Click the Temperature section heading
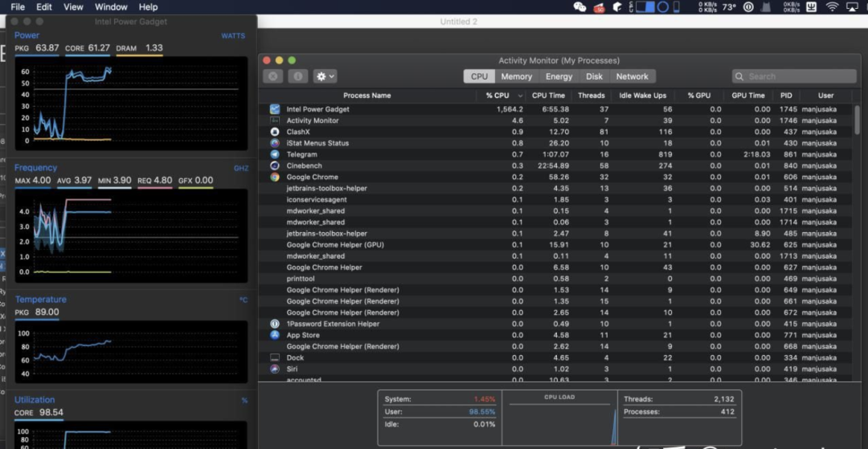The image size is (868, 449). [x=40, y=299]
